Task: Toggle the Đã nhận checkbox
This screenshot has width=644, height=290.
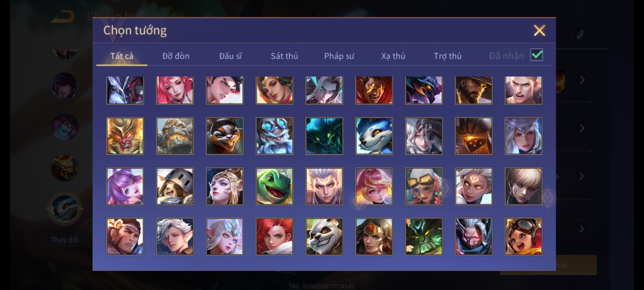Action: pyautogui.click(x=536, y=55)
